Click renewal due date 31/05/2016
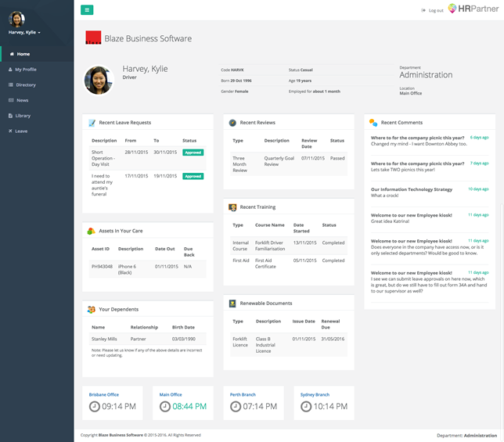This screenshot has height=442, width=504. click(x=333, y=340)
